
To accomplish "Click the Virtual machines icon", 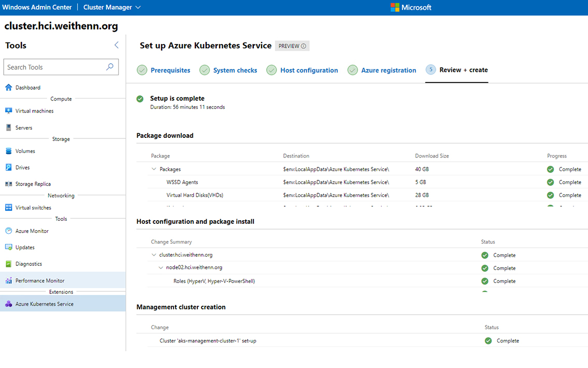I will point(9,111).
